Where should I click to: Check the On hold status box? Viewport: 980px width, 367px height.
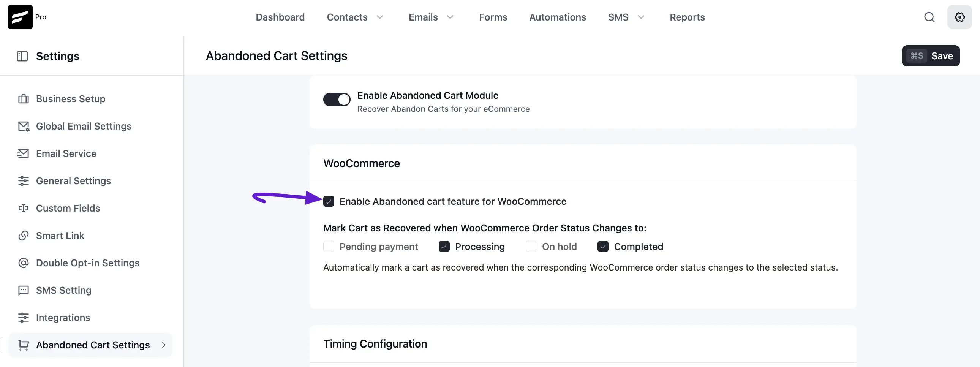531,247
